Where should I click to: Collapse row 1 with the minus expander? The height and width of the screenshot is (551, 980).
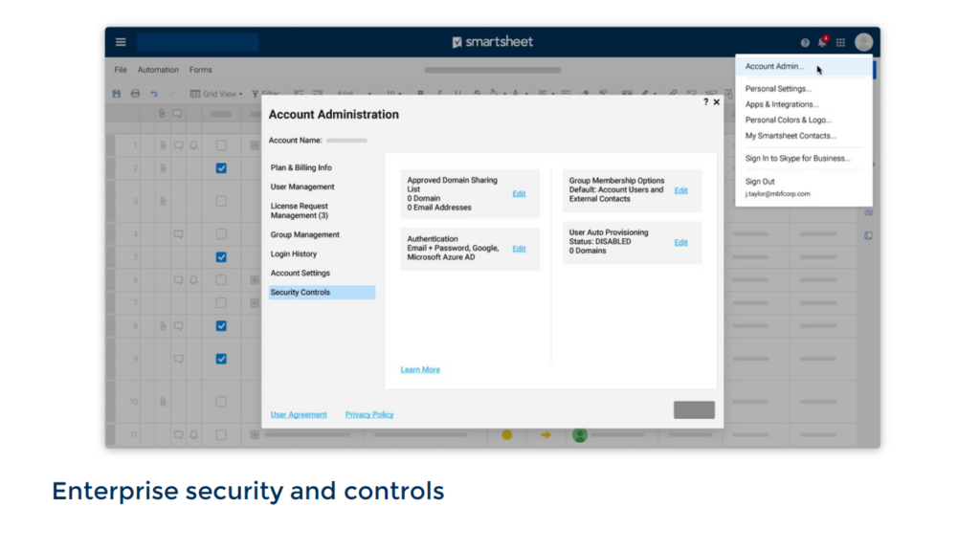[x=255, y=145]
